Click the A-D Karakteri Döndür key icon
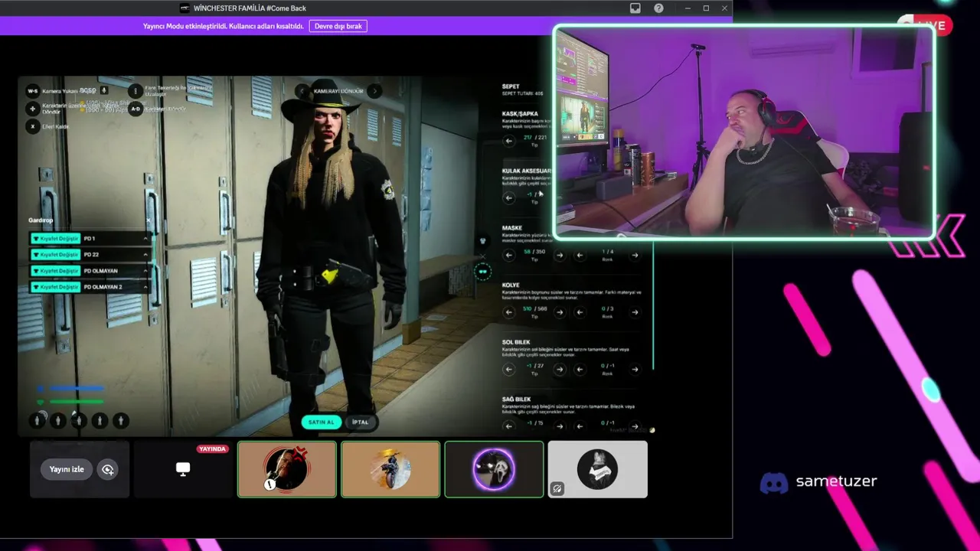This screenshot has width=980, height=551. [136, 109]
